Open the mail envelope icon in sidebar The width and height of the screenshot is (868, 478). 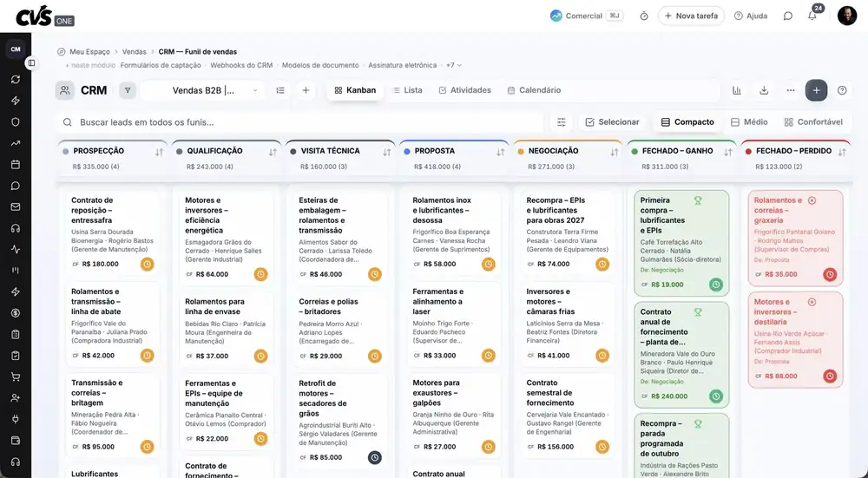point(16,207)
